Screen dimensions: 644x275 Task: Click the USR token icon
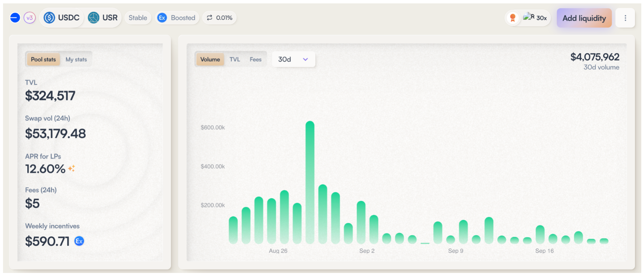(x=93, y=18)
